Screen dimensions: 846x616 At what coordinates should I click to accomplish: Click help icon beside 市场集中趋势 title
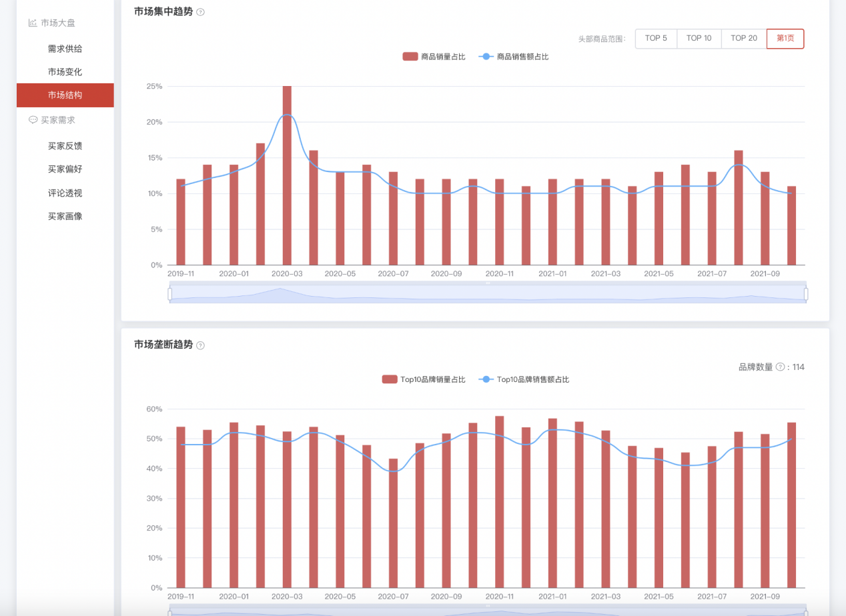pos(200,12)
